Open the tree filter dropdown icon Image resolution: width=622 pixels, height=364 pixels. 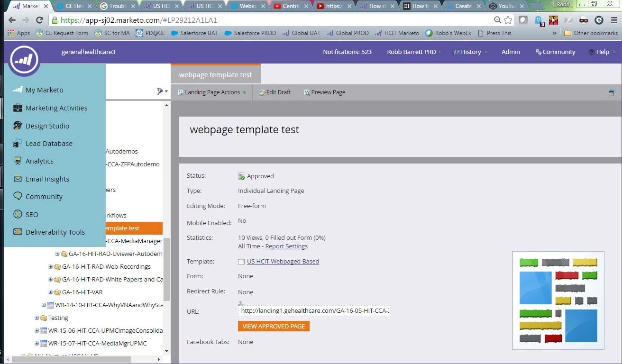click(163, 91)
